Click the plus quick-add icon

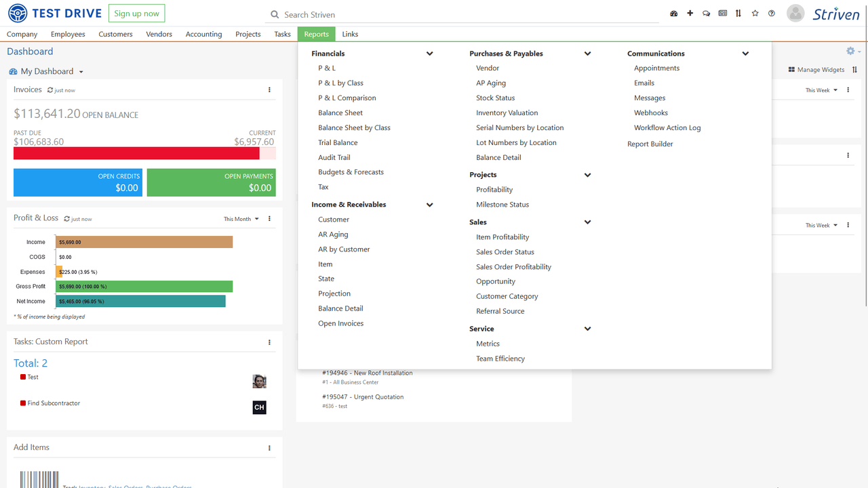point(690,14)
